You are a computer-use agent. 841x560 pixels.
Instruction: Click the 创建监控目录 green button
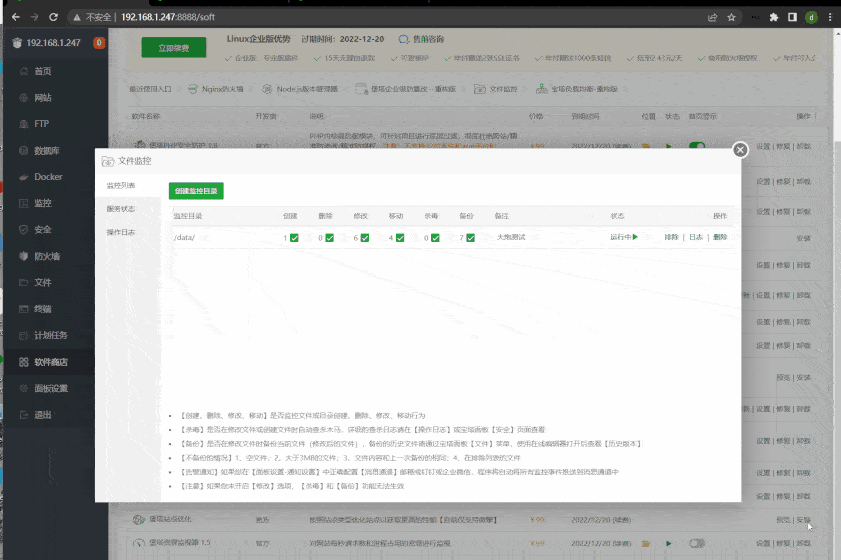pyautogui.click(x=196, y=191)
